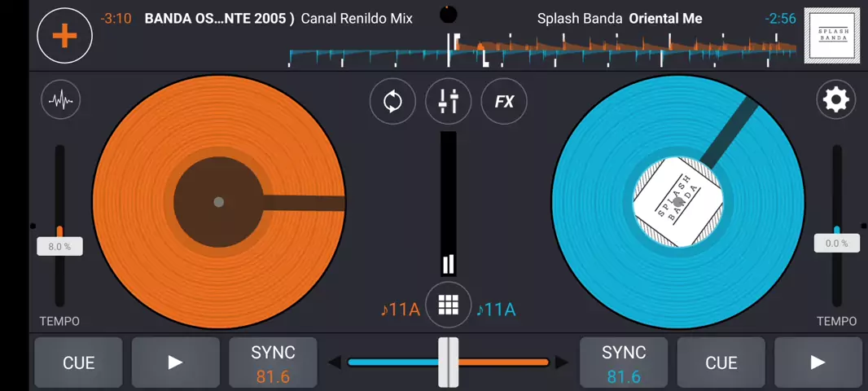868x391 pixels.
Task: Toggle SYNC on the left deck
Action: 273,362
